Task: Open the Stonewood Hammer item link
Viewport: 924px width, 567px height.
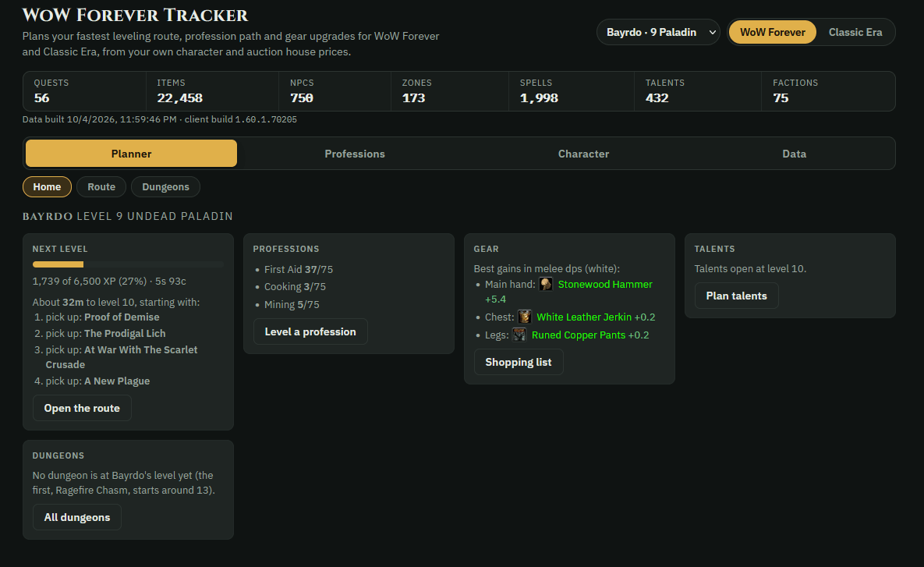Action: tap(605, 284)
